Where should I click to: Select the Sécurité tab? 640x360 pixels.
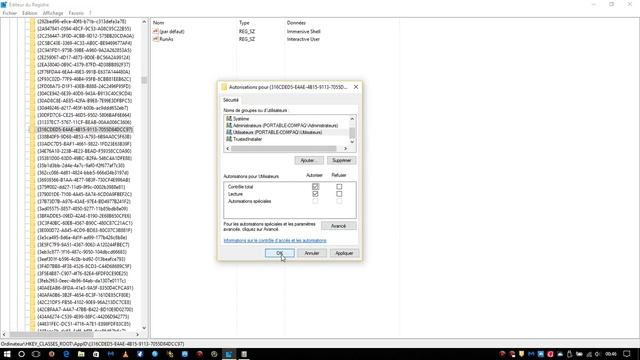(x=231, y=100)
